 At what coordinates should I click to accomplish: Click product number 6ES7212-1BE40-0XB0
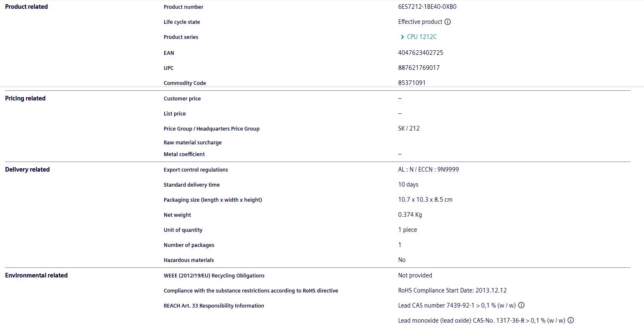(x=427, y=7)
